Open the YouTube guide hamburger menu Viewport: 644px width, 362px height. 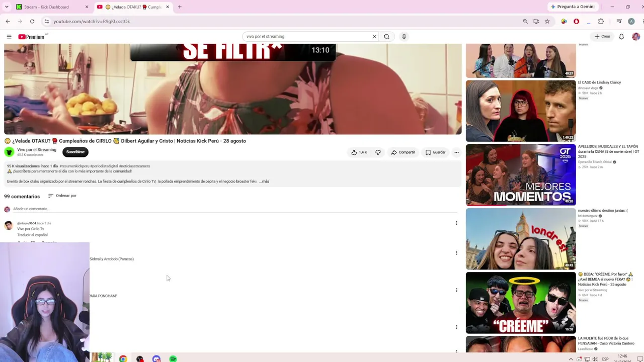(x=9, y=37)
